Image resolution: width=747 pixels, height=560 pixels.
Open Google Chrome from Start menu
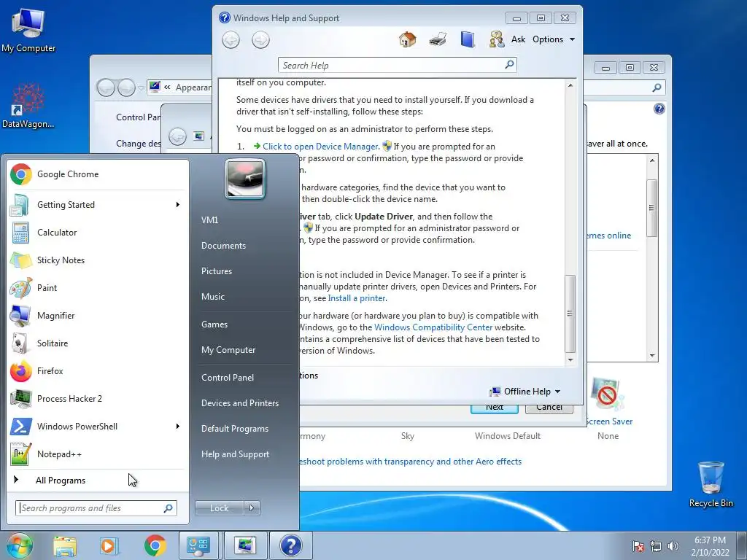point(98,174)
